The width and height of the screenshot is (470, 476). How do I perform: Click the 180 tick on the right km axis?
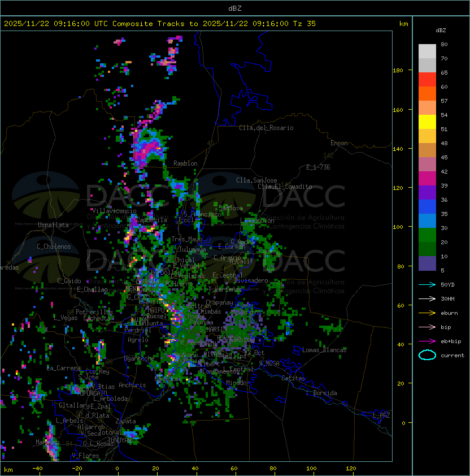coord(398,70)
